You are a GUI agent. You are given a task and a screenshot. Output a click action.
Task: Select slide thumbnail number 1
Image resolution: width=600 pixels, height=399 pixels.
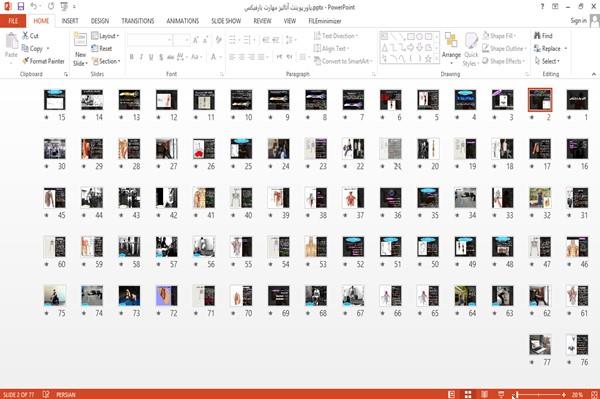(x=577, y=100)
